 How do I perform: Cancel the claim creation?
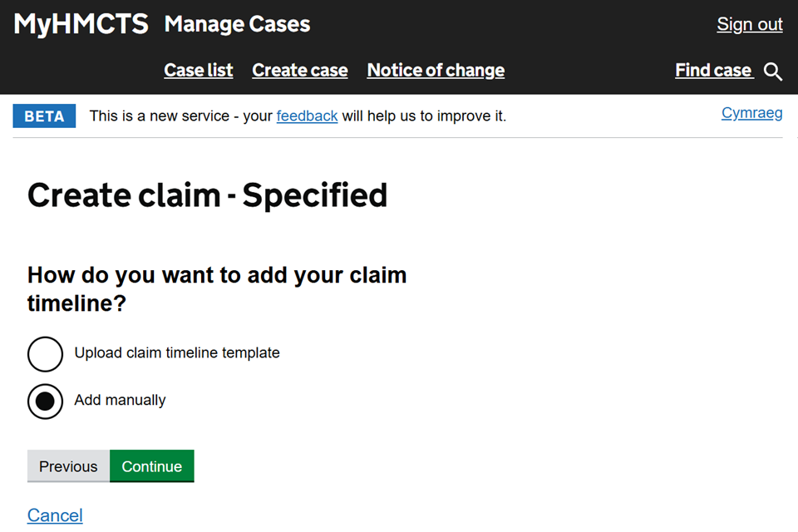coord(55,515)
